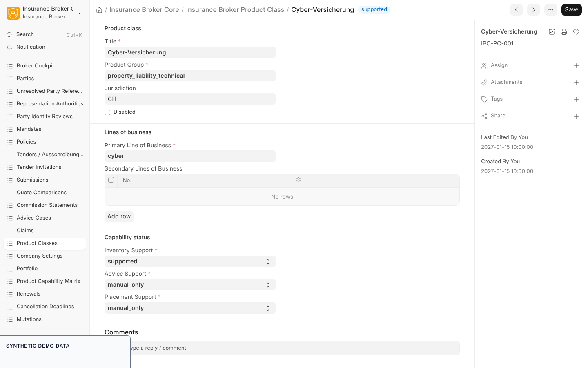Click the Jurisdiction field
The height and width of the screenshot is (368, 588).
coord(190,99)
